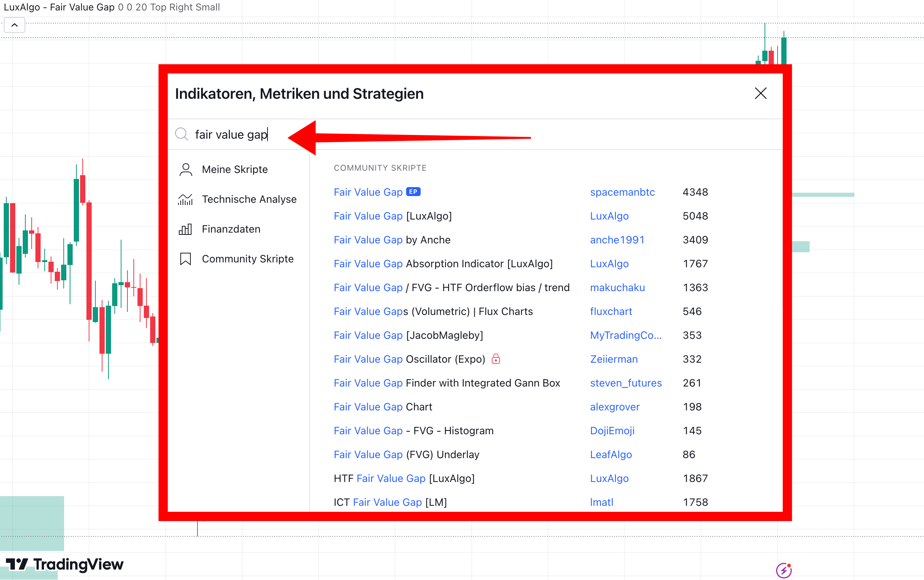The height and width of the screenshot is (580, 924).
Task: Click the Community Skripte bookmark icon
Action: click(186, 259)
